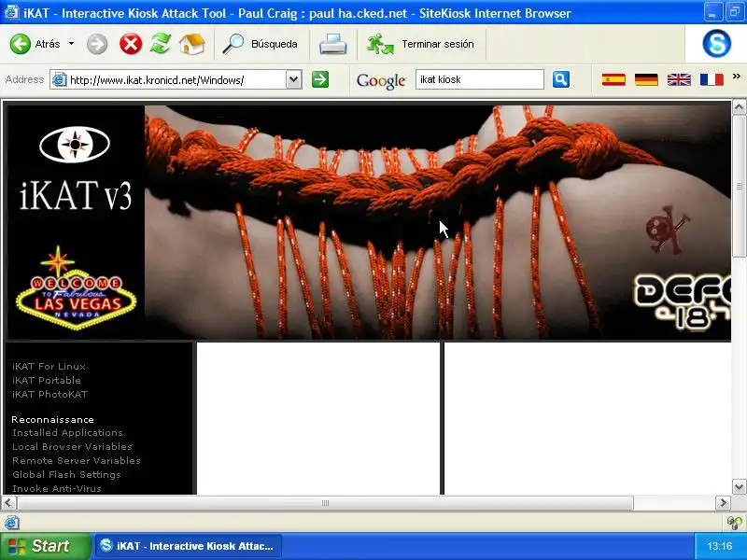Stop loading with the red X icon
747x560 pixels.
[131, 44]
